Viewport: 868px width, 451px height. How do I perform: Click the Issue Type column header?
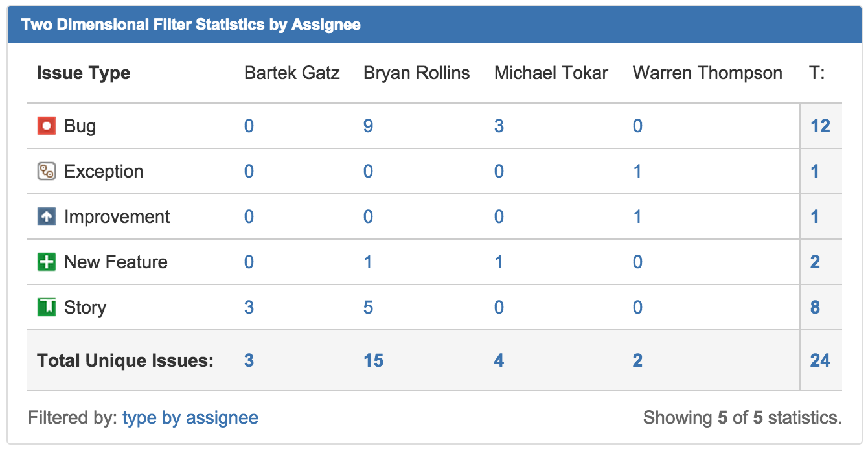click(84, 73)
